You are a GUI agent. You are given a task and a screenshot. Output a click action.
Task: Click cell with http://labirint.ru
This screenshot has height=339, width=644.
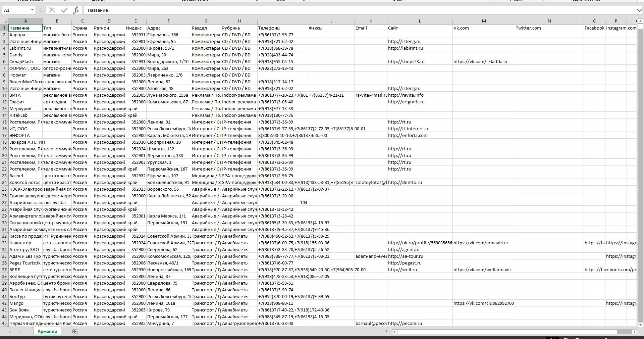420,48
